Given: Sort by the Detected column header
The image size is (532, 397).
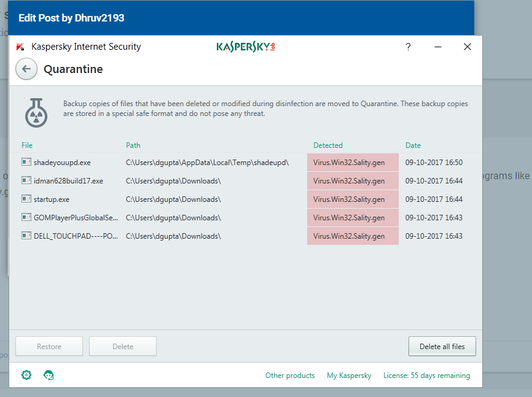Looking at the screenshot, I should (328, 145).
